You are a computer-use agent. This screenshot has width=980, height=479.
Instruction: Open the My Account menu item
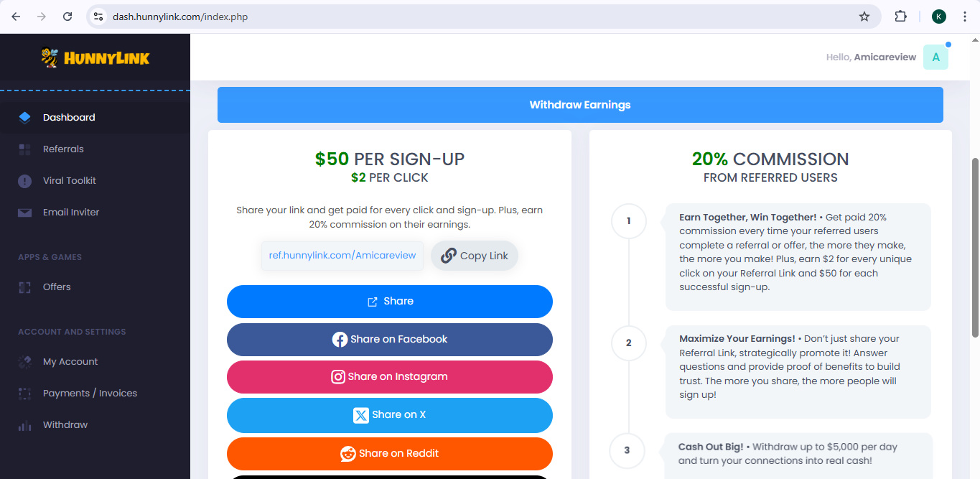click(x=70, y=362)
